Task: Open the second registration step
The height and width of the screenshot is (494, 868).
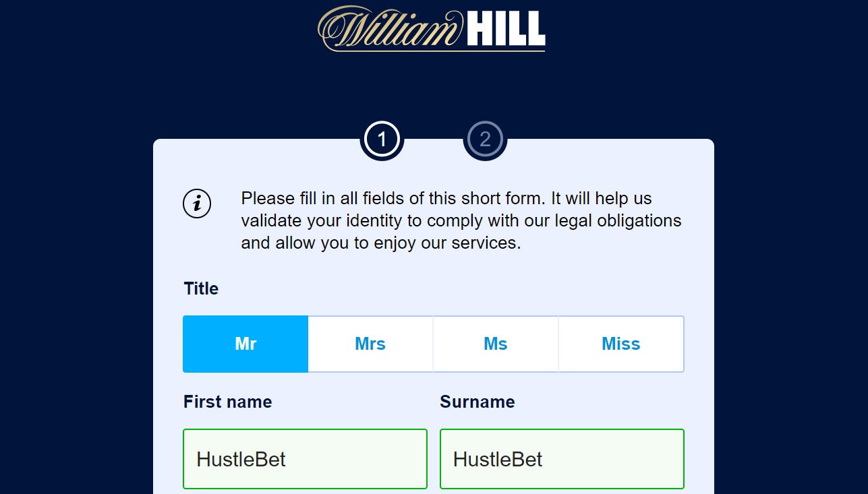Action: [x=485, y=140]
